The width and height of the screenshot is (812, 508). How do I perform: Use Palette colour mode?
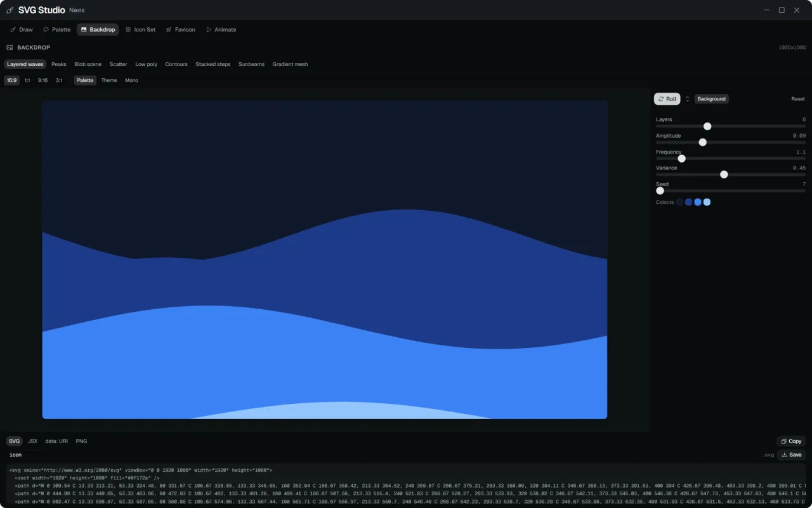[85, 81]
